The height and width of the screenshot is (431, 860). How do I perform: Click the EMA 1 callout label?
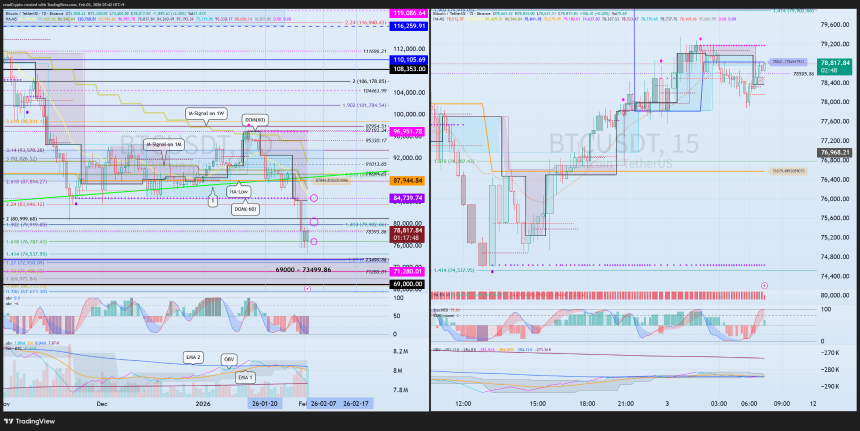tap(245, 377)
